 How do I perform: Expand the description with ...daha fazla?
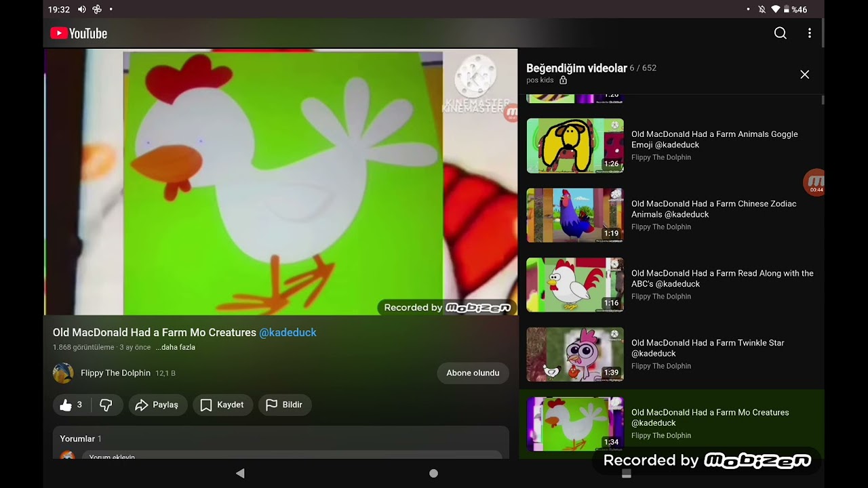(175, 347)
